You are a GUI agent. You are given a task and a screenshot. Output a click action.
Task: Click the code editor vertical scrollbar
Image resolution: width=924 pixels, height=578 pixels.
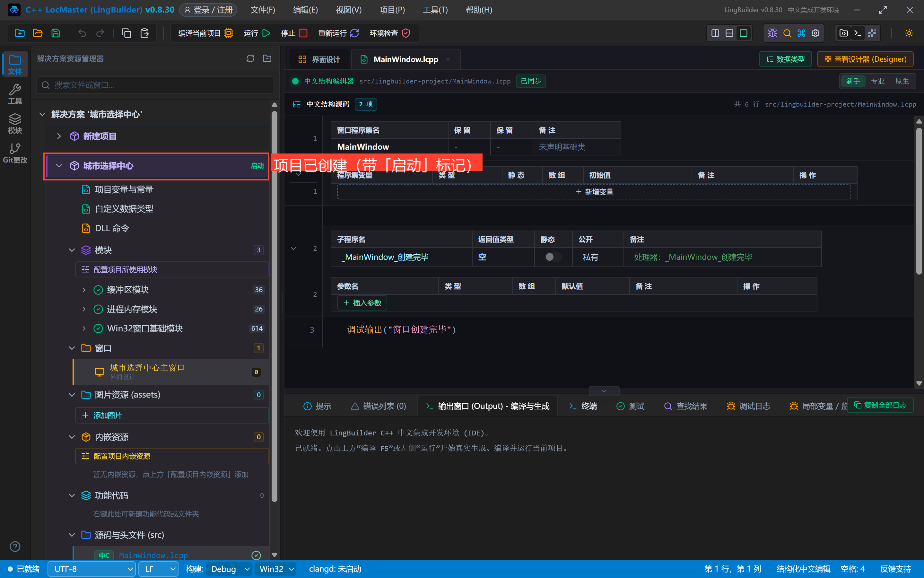(x=919, y=201)
